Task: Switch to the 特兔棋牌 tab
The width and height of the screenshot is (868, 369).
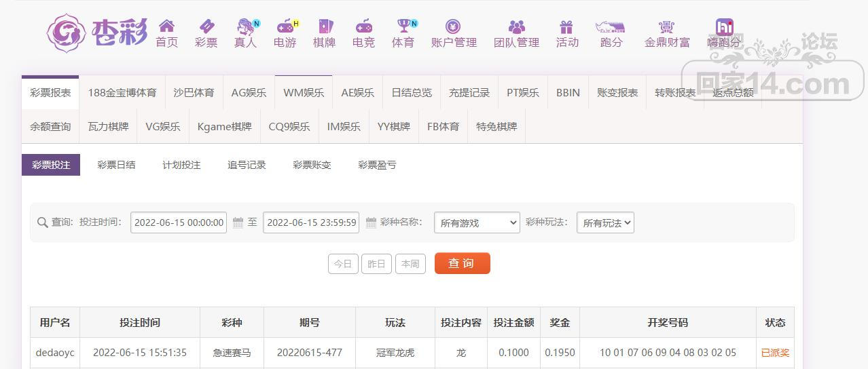Action: [496, 126]
